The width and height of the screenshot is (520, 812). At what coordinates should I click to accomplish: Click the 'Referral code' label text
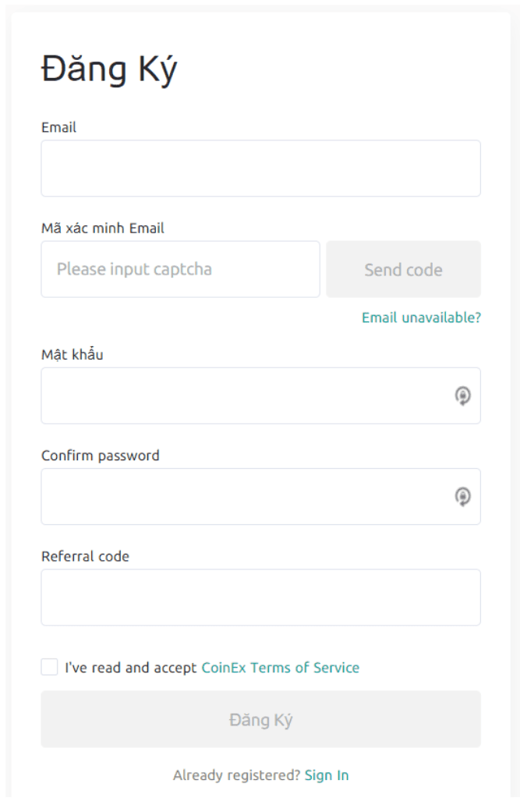[x=86, y=556]
